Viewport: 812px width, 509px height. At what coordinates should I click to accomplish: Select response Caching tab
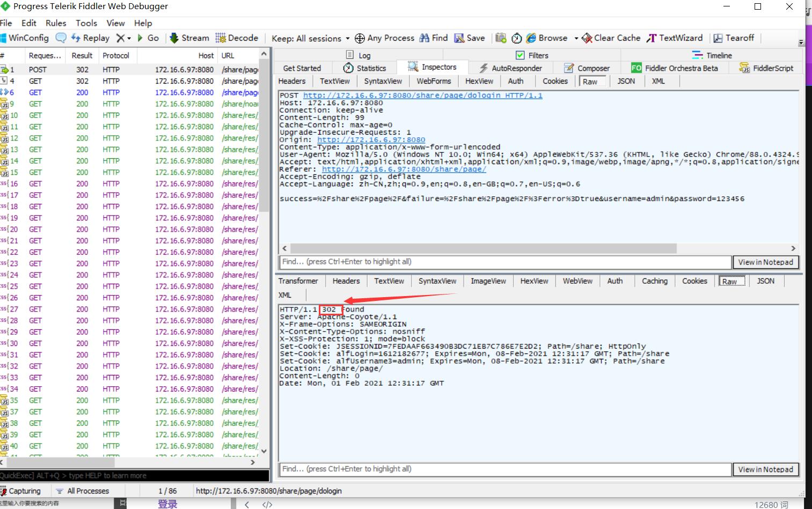tap(655, 281)
